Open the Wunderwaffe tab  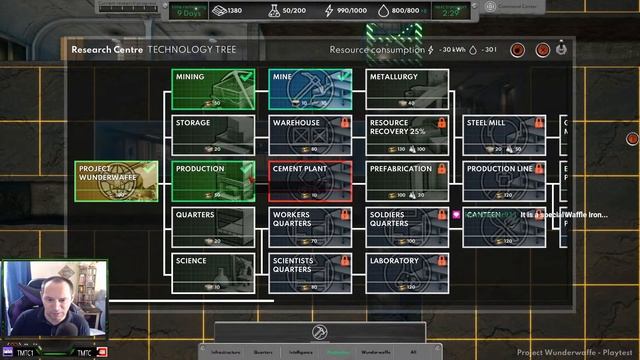click(376, 352)
